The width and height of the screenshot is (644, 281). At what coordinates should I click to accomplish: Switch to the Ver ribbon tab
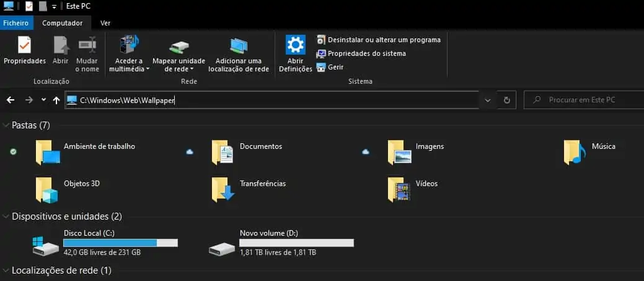(105, 23)
